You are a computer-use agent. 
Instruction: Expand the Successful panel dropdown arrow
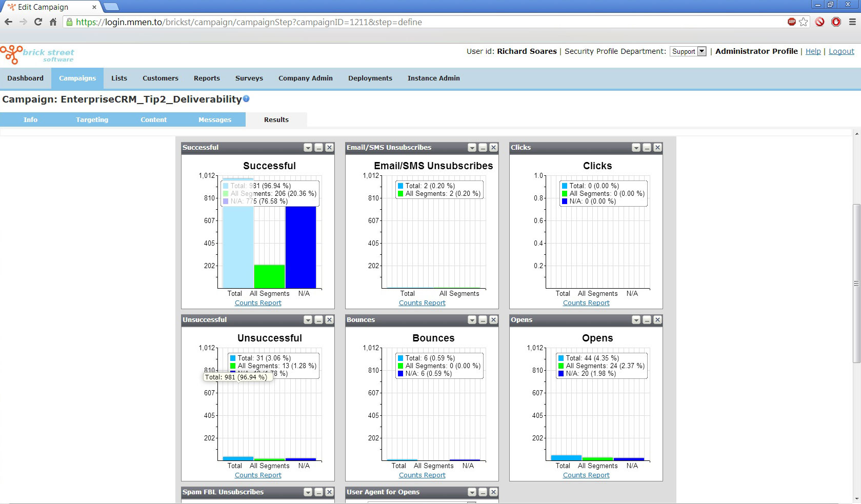[308, 148]
